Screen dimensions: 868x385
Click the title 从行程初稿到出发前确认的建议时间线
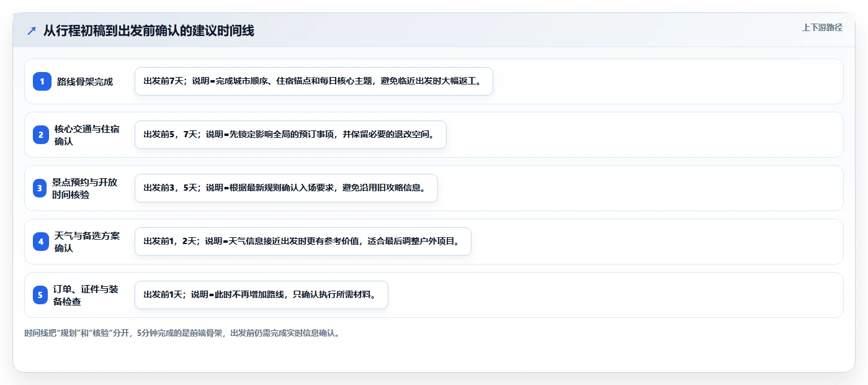click(x=149, y=31)
